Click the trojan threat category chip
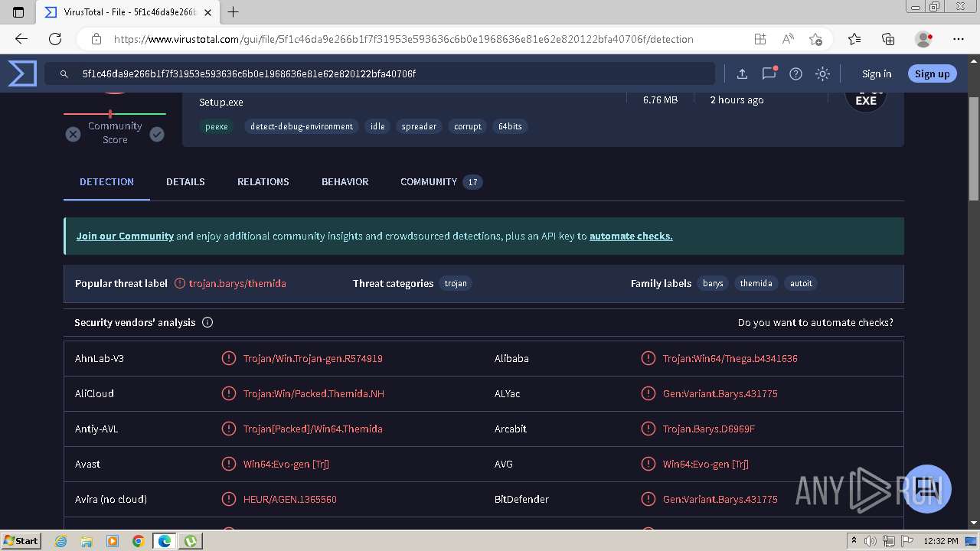Image resolution: width=980 pixels, height=551 pixels. click(x=456, y=283)
